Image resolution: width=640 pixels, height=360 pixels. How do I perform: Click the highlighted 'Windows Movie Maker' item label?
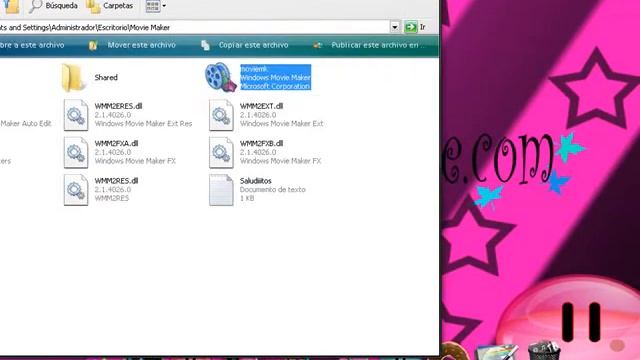[x=276, y=77]
